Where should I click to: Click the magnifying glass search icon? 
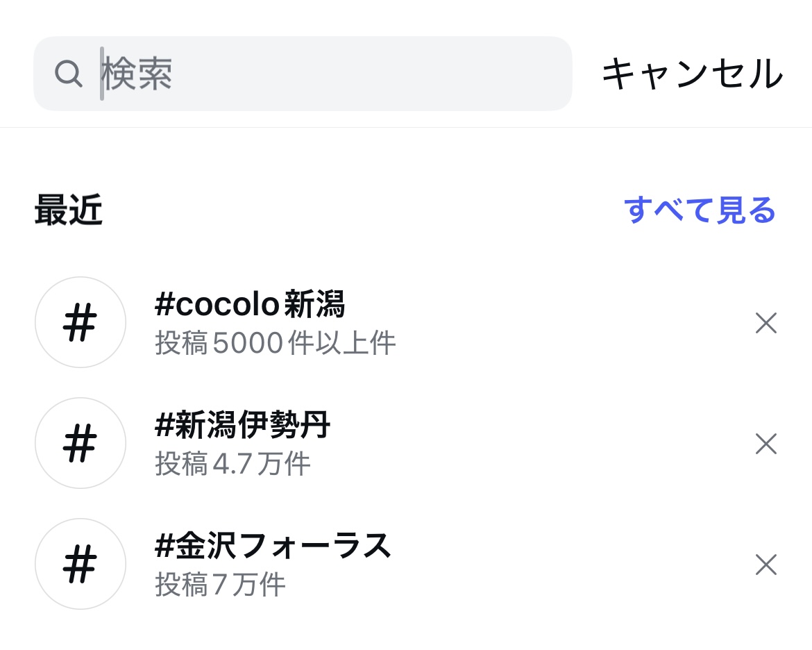point(69,73)
